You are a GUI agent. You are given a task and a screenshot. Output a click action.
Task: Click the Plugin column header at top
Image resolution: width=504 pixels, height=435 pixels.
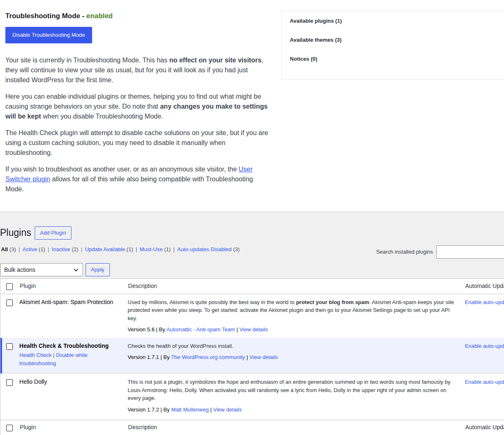click(28, 286)
